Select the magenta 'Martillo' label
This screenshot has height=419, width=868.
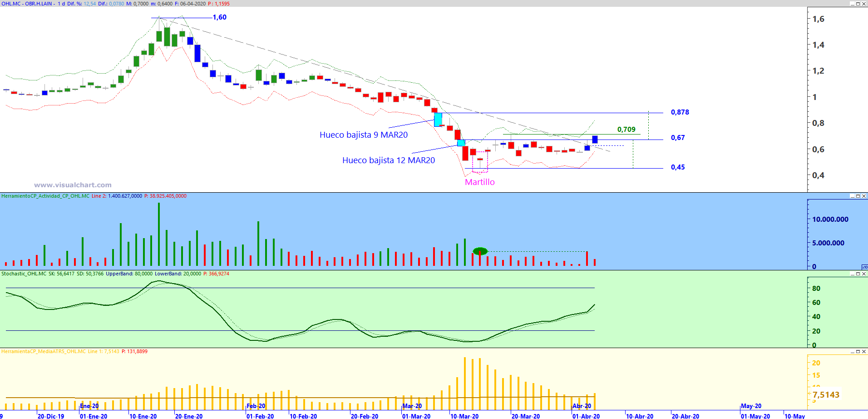[x=480, y=182]
